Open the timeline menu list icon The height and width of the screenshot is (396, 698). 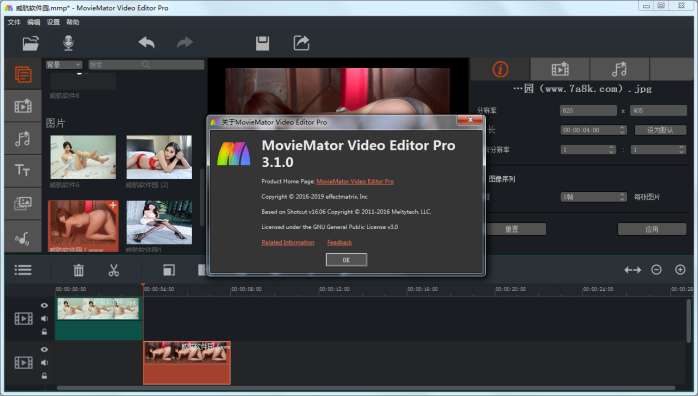[23, 270]
